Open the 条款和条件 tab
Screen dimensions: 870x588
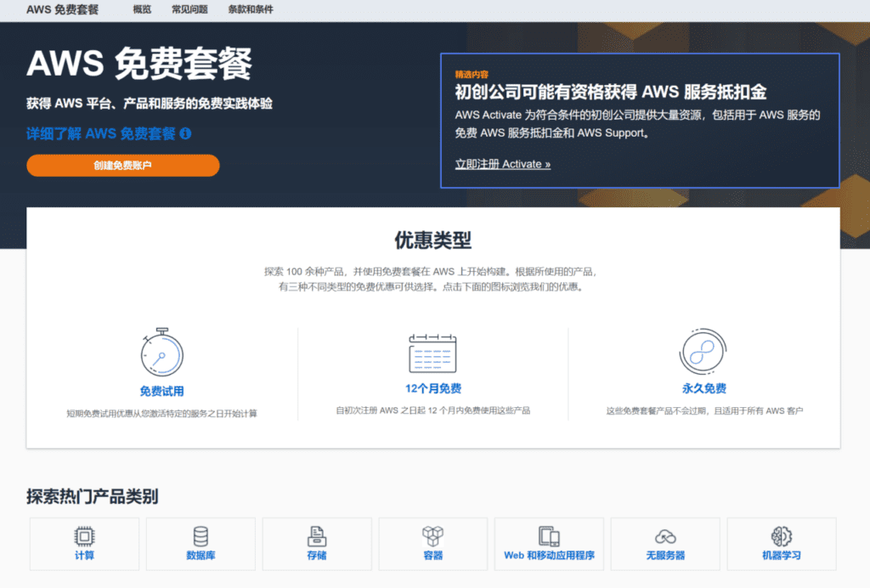251,10
